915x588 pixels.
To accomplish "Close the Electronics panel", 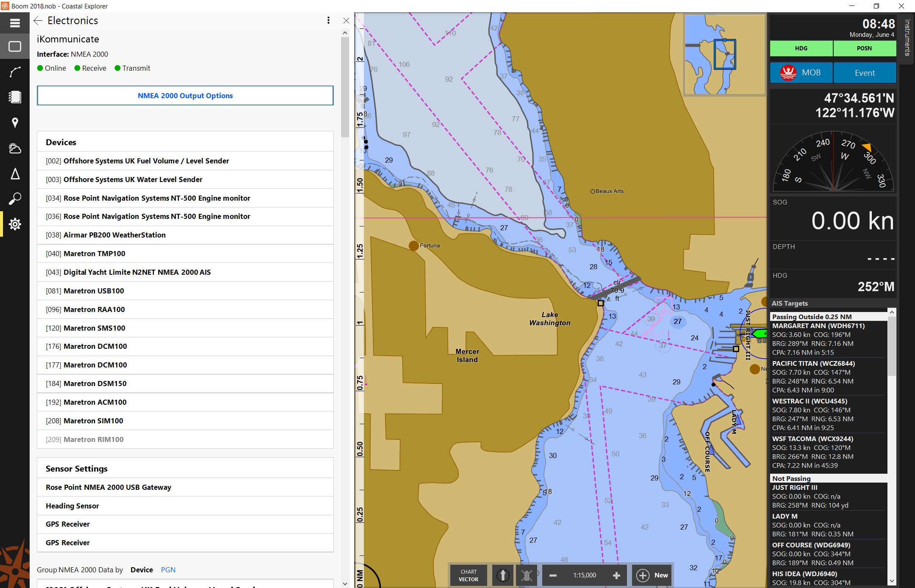I will tap(346, 21).
